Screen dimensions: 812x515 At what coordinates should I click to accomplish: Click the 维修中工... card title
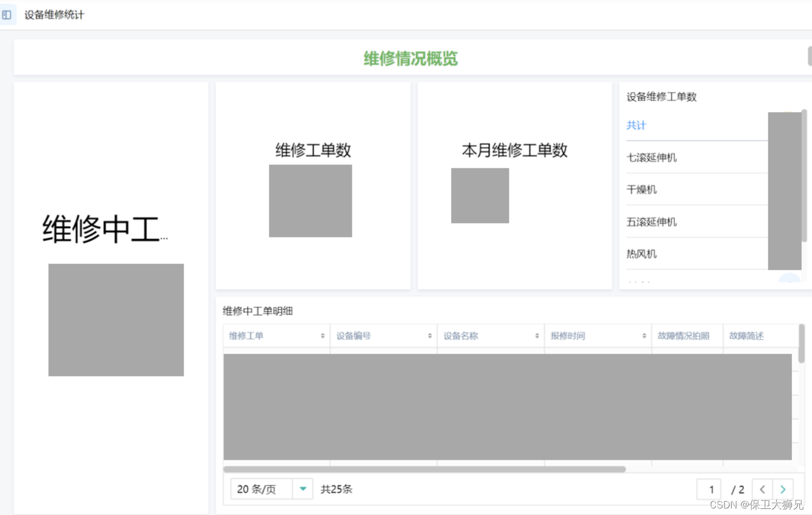105,229
